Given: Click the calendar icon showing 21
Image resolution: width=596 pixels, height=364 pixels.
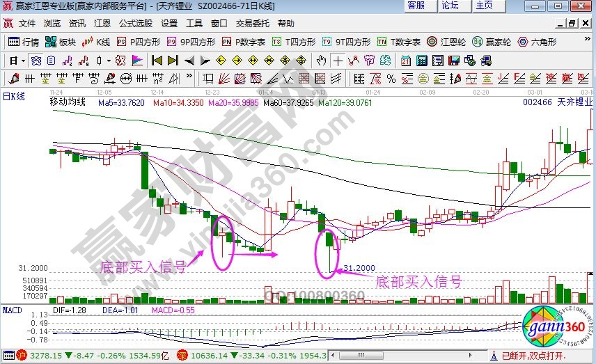Looking at the screenshot, I should [405, 60].
